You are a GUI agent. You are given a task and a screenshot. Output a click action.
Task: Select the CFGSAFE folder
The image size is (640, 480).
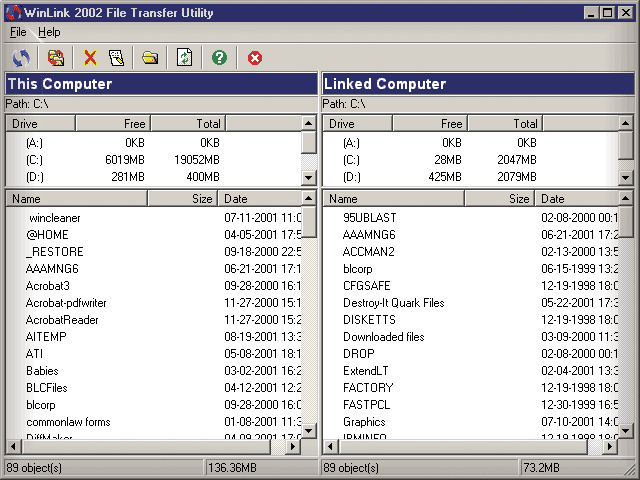click(367, 286)
